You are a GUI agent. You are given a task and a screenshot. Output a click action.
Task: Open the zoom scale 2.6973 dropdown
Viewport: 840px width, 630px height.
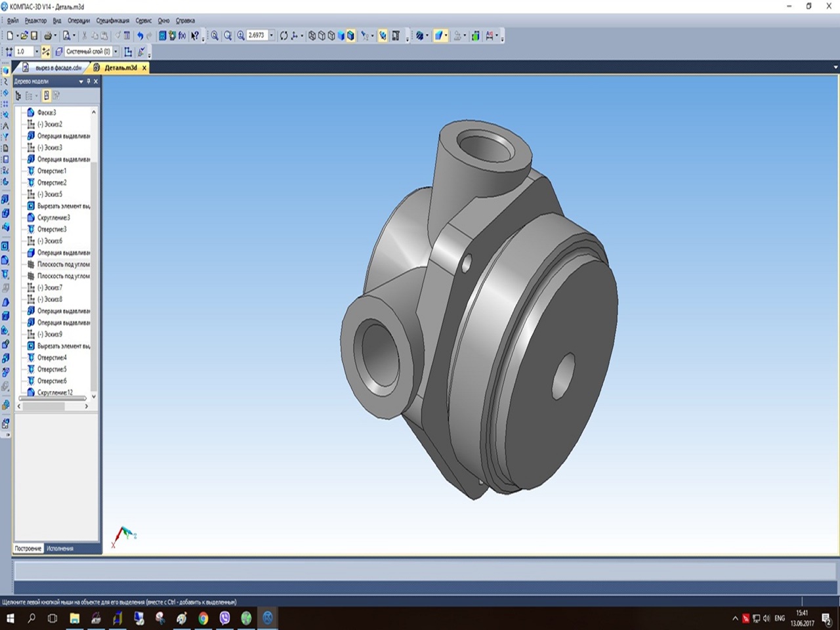[272, 36]
